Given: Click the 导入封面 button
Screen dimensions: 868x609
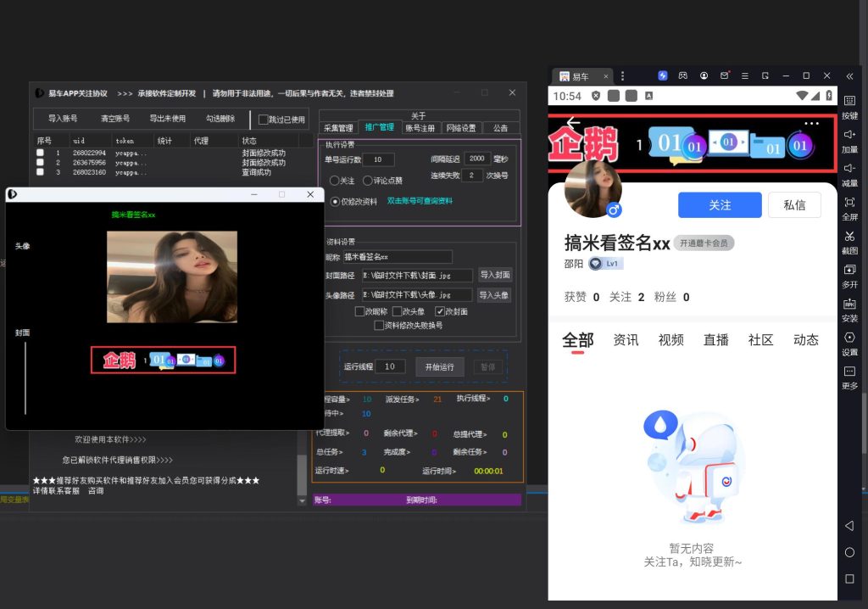Looking at the screenshot, I should pos(494,275).
